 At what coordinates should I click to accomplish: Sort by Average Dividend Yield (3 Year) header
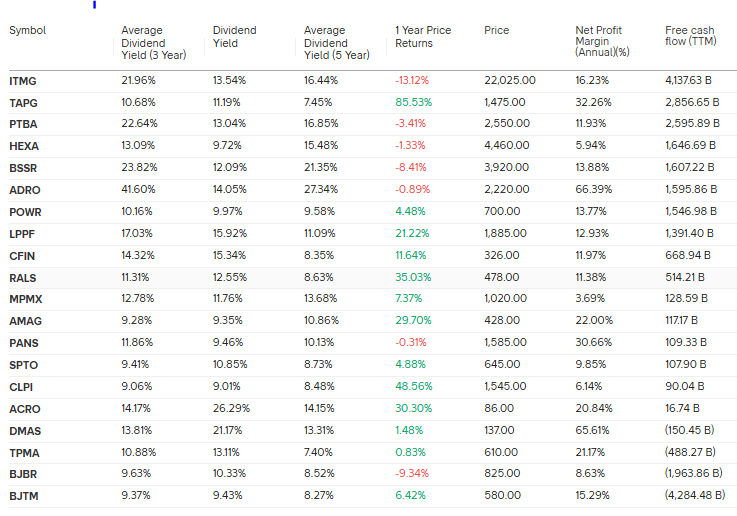[143, 44]
